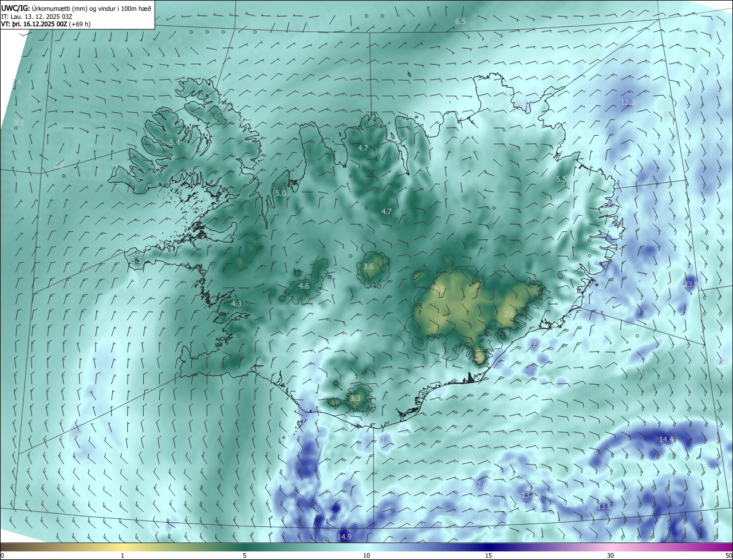Click the '2.6' value on the large glacier
Viewport: 733px width, 560px height.
click(x=509, y=314)
